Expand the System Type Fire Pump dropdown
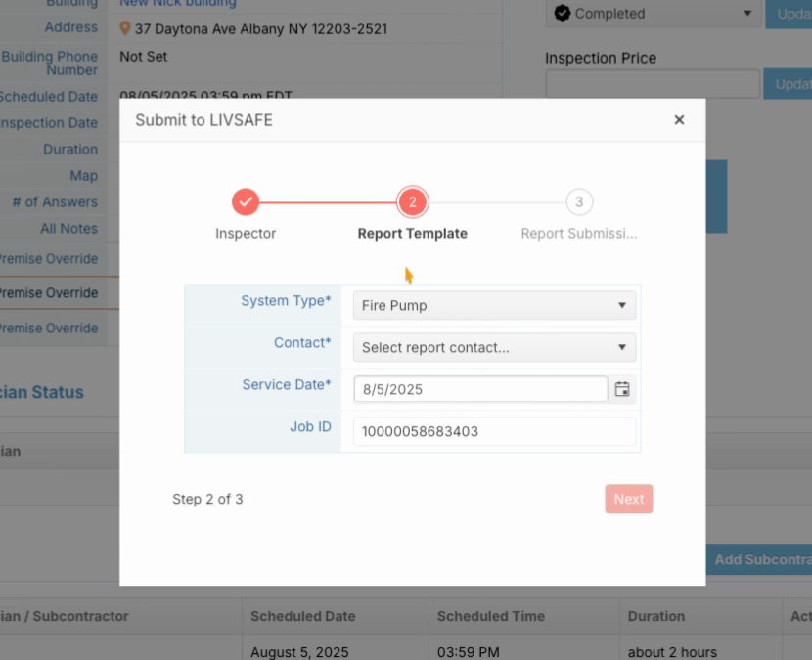 click(x=495, y=305)
